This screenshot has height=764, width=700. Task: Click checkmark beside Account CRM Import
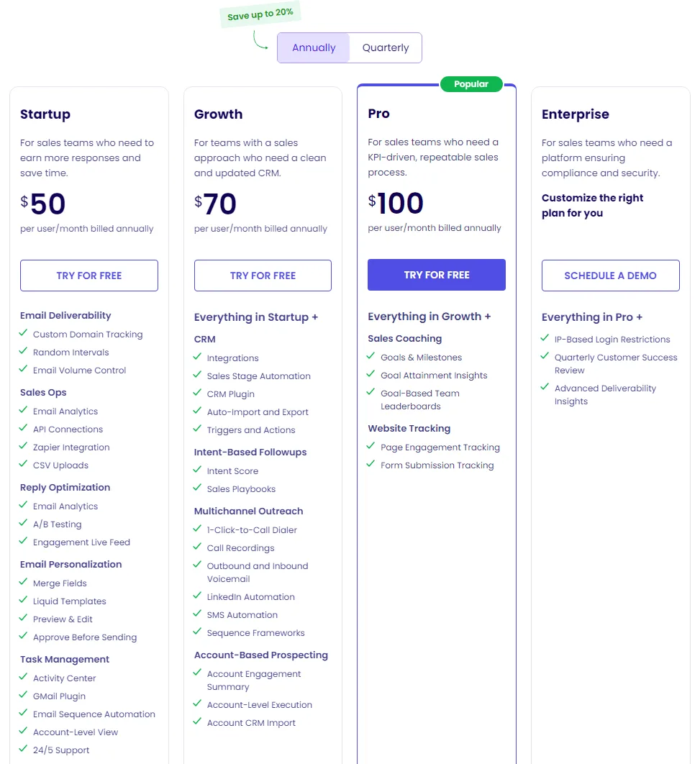198,722
